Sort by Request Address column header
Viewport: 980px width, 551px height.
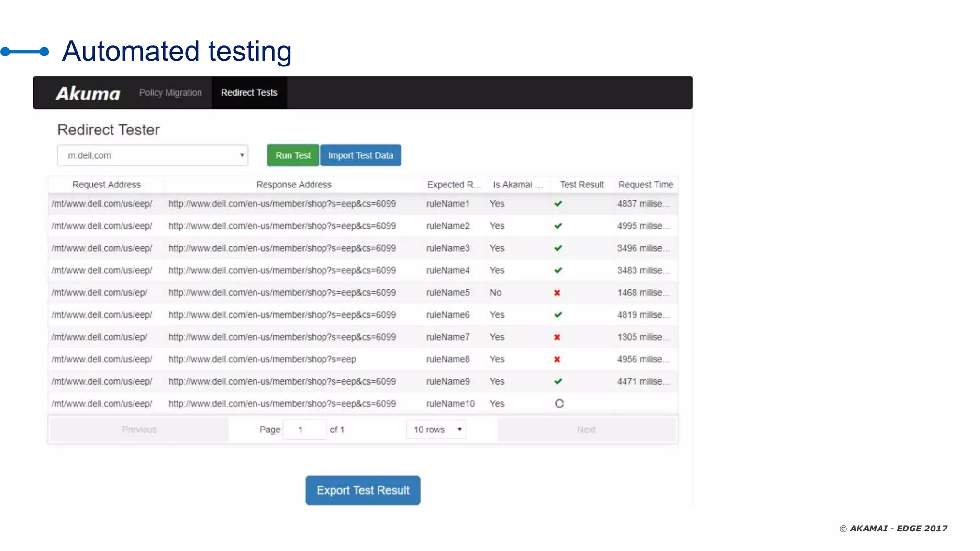pos(106,185)
